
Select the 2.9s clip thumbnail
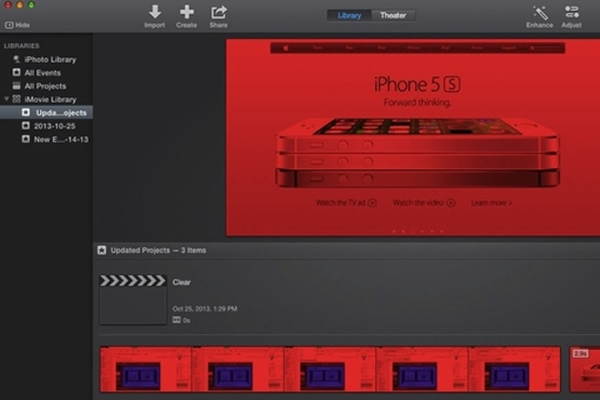coord(585,369)
